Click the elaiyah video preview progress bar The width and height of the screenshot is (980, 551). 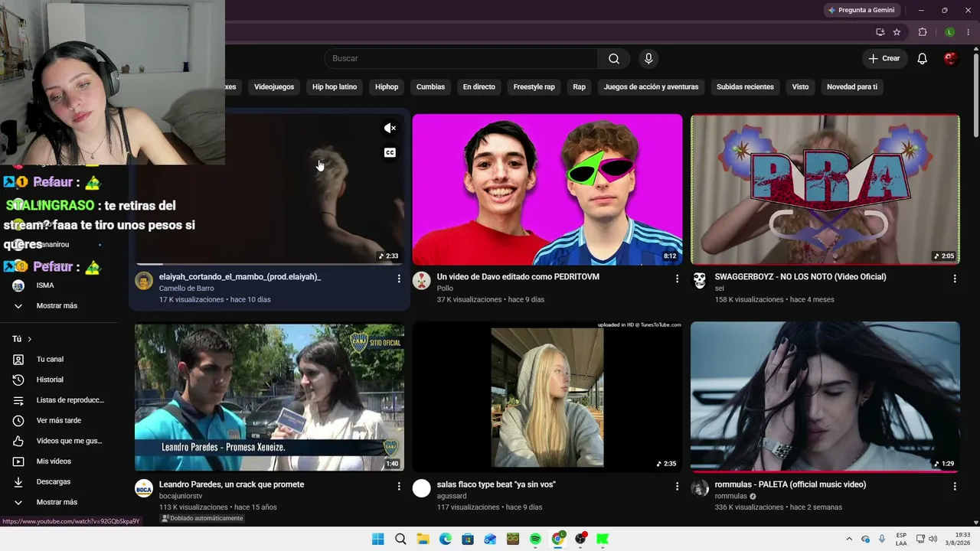coord(269,264)
